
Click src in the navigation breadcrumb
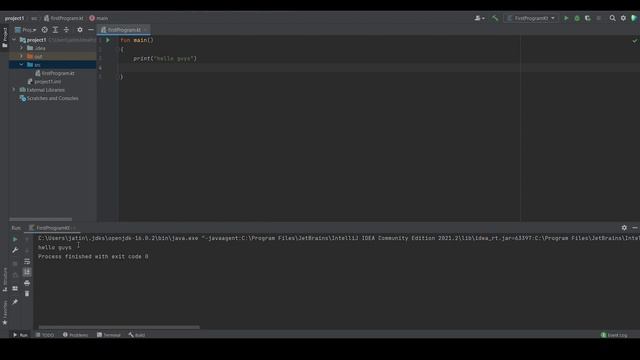click(x=34, y=18)
